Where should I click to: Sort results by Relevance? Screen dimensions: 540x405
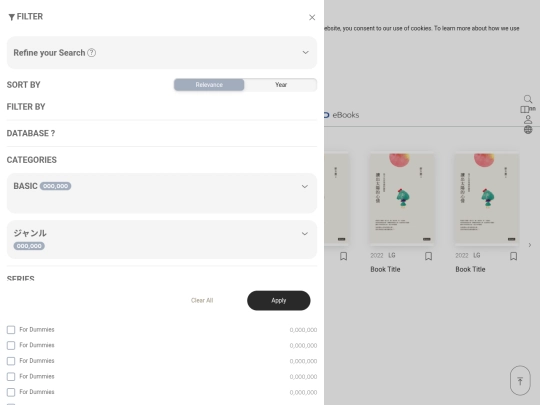[x=209, y=85]
